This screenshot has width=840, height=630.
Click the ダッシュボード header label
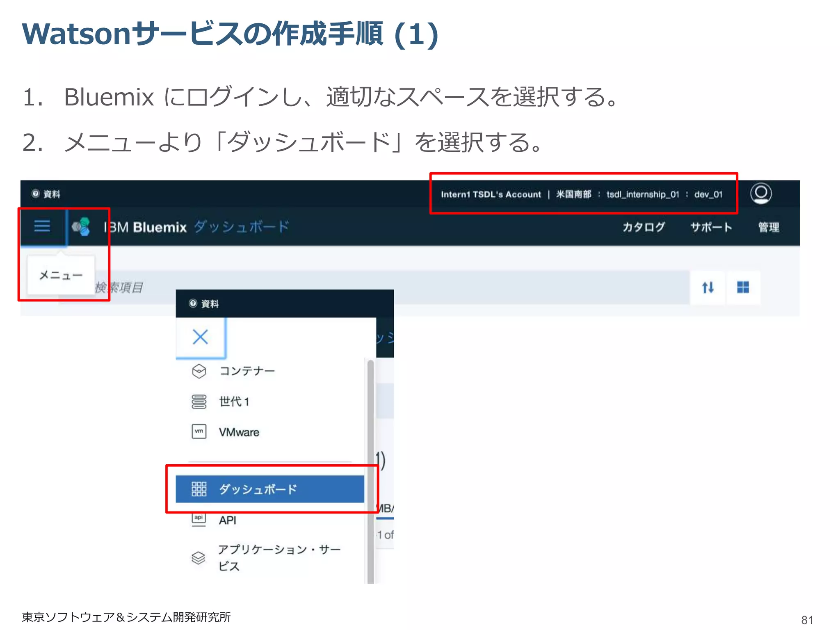[242, 226]
